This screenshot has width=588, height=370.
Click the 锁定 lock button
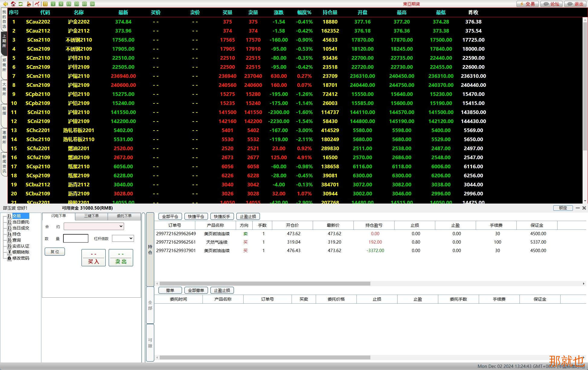pyautogui.click(x=563, y=208)
